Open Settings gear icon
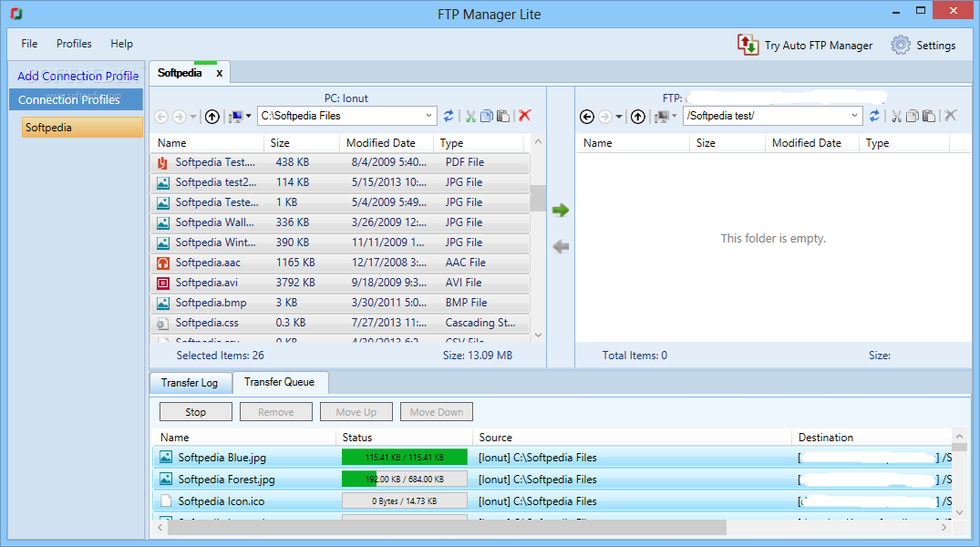Viewport: 980px width, 547px height. click(x=901, y=45)
